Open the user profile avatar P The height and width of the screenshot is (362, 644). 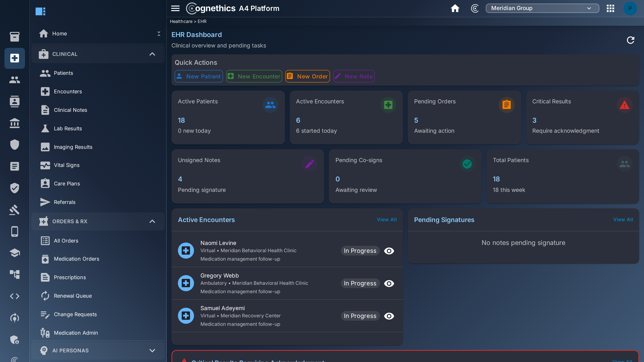coord(630,8)
